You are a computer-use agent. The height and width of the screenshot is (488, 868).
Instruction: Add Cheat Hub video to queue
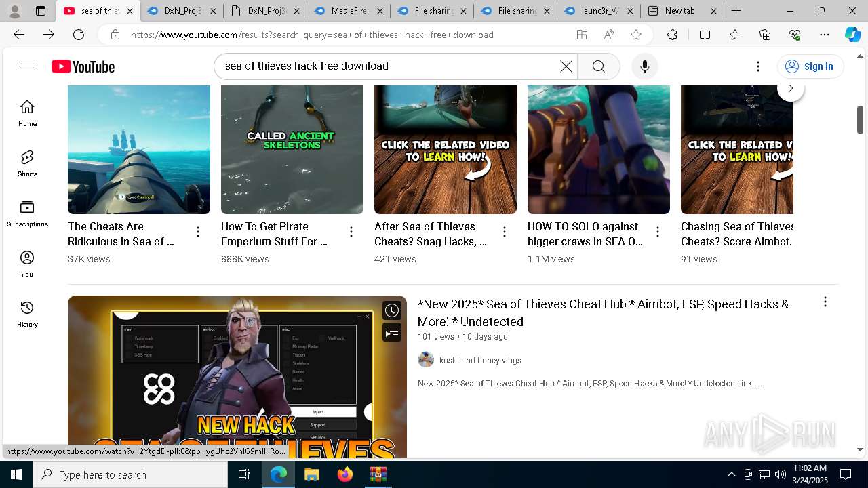click(x=392, y=332)
